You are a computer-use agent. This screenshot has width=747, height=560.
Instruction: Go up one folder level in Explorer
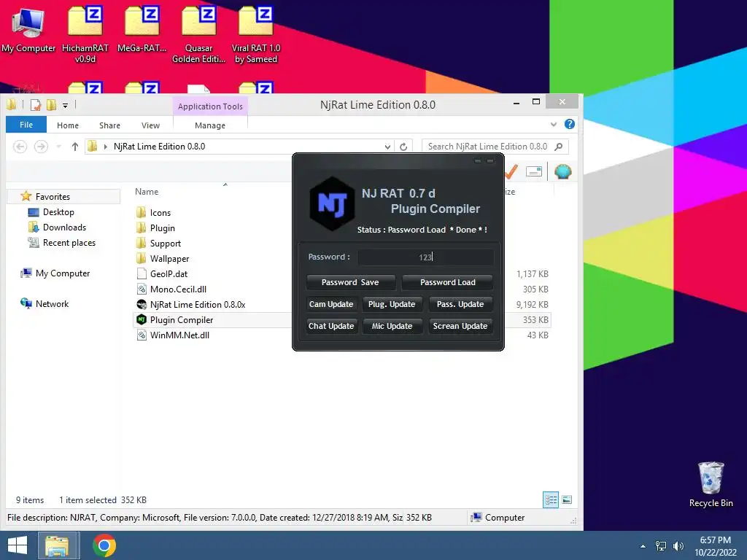[75, 147]
